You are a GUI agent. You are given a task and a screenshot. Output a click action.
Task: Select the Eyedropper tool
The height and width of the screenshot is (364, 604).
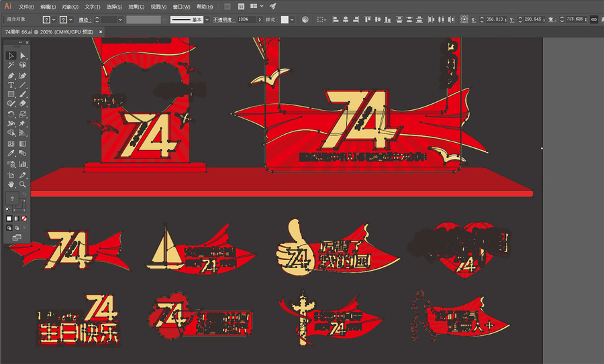tap(11, 153)
